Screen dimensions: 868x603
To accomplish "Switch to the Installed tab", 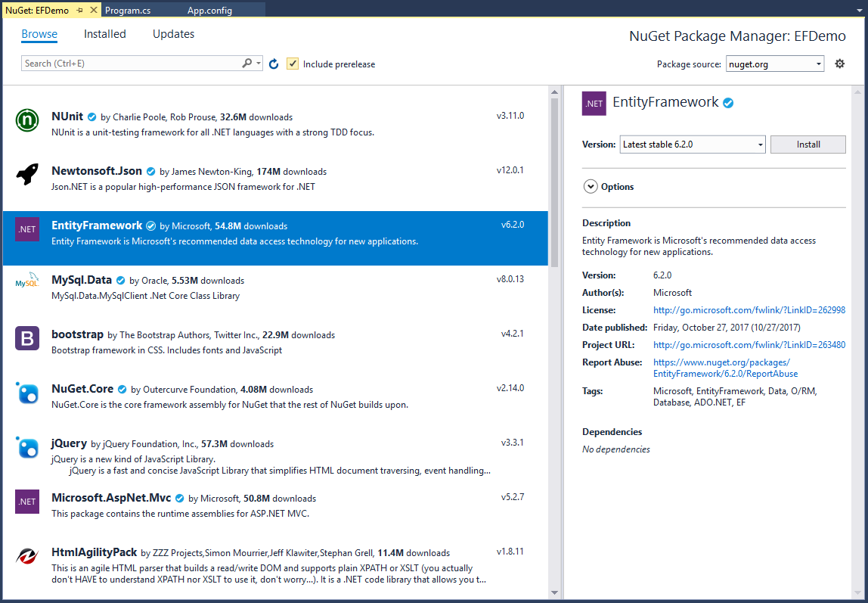I will pos(105,34).
